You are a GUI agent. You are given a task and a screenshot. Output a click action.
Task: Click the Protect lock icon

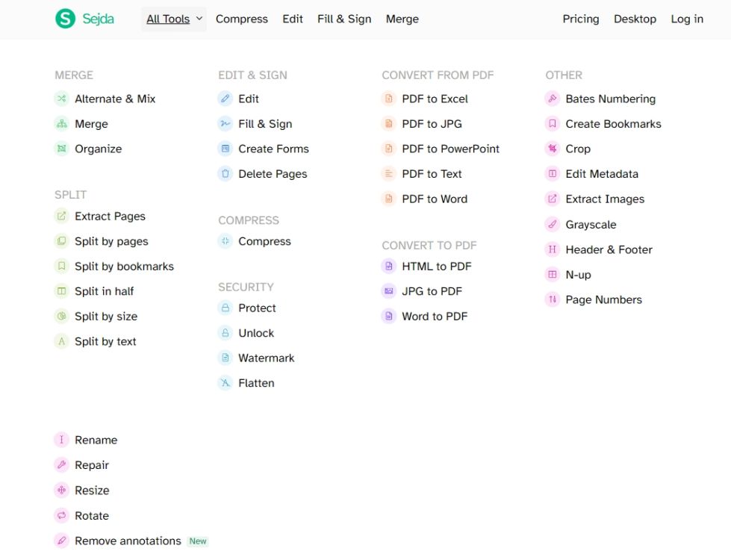pyautogui.click(x=225, y=308)
